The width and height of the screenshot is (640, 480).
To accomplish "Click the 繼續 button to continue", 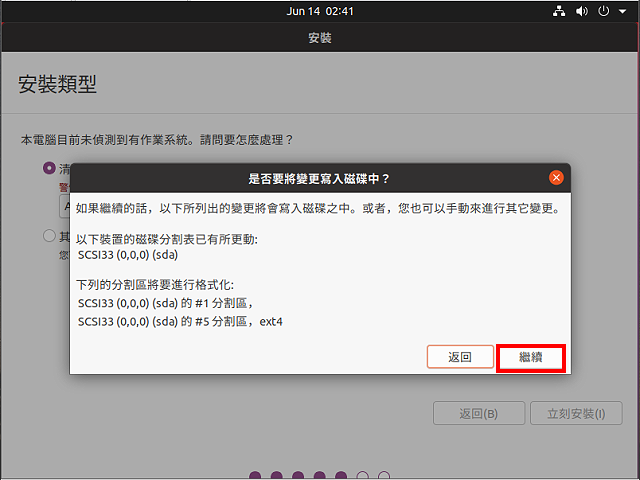I will click(x=531, y=357).
